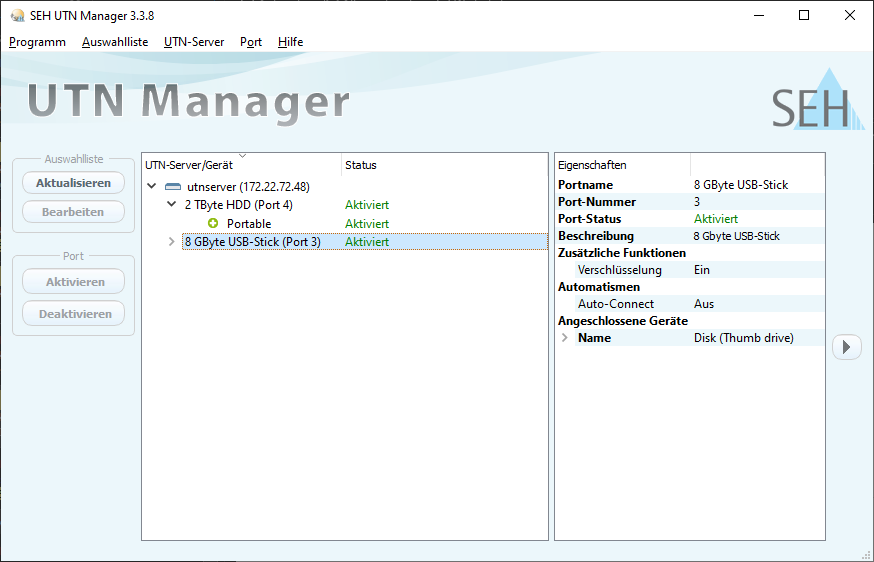Click the app icon in the title bar

click(17, 15)
